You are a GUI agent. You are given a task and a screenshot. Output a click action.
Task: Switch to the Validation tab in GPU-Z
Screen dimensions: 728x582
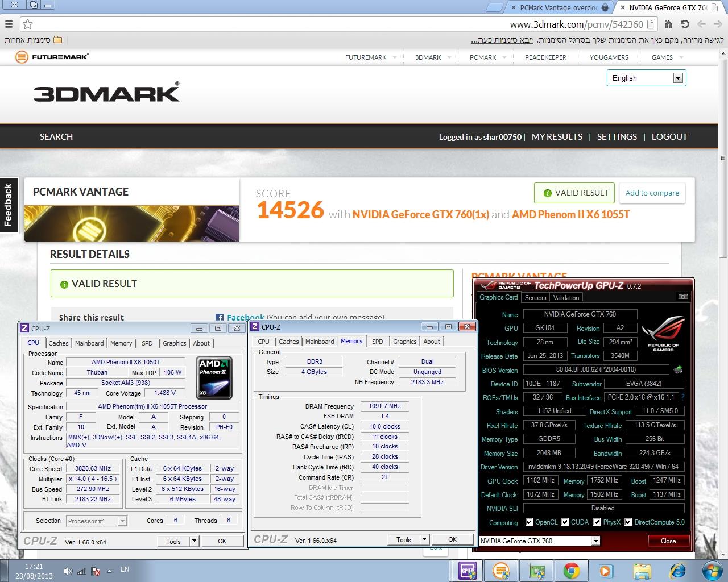pos(566,298)
